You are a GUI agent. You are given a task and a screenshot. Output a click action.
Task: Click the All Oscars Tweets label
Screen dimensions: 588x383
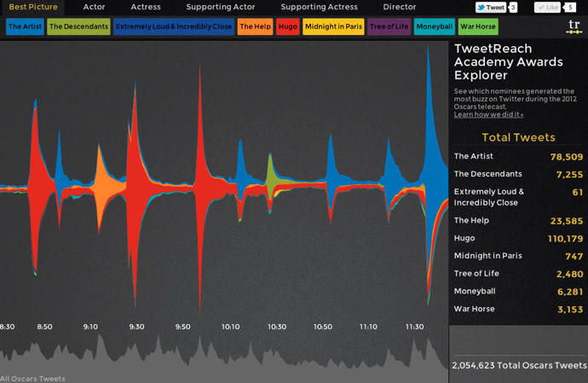pos(32,379)
